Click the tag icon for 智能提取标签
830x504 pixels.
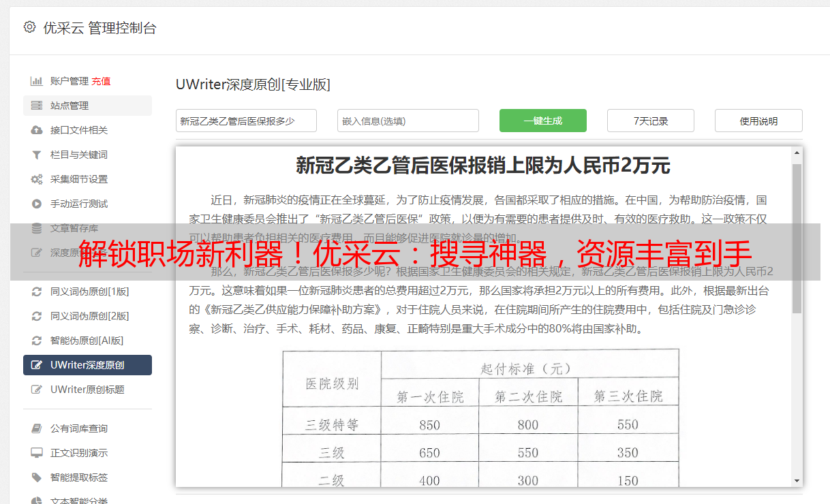[36, 477]
